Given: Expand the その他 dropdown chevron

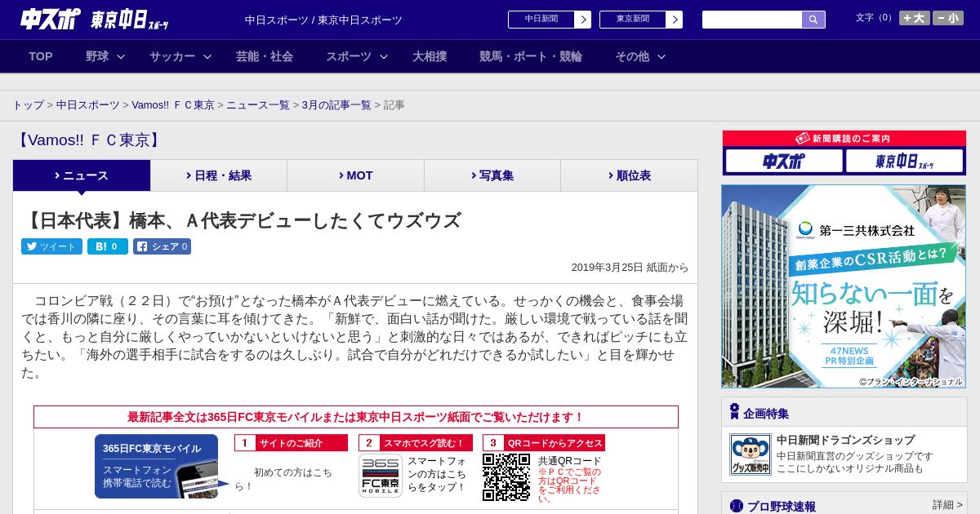Looking at the screenshot, I should 661,57.
